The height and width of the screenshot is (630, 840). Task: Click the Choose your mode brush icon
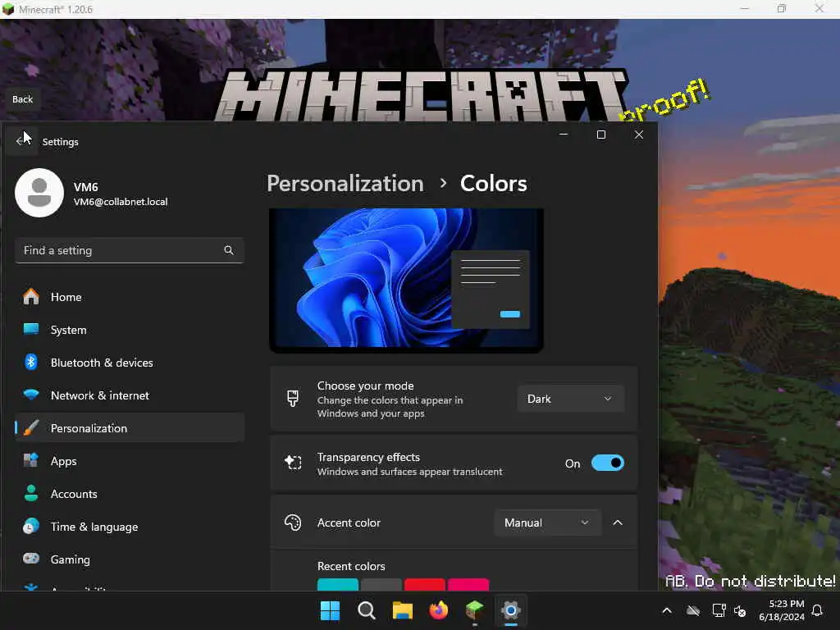click(x=293, y=399)
